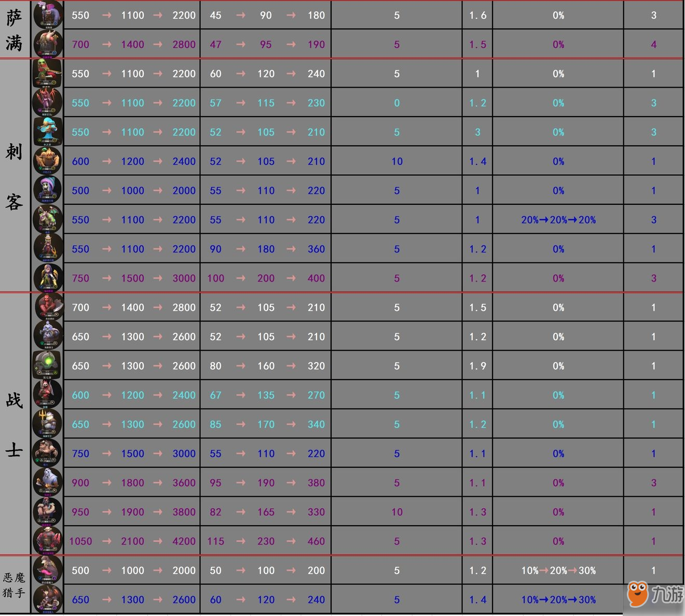Select hero portrait in the 67→135→270 row
685x616 pixels.
pyautogui.click(x=48, y=395)
